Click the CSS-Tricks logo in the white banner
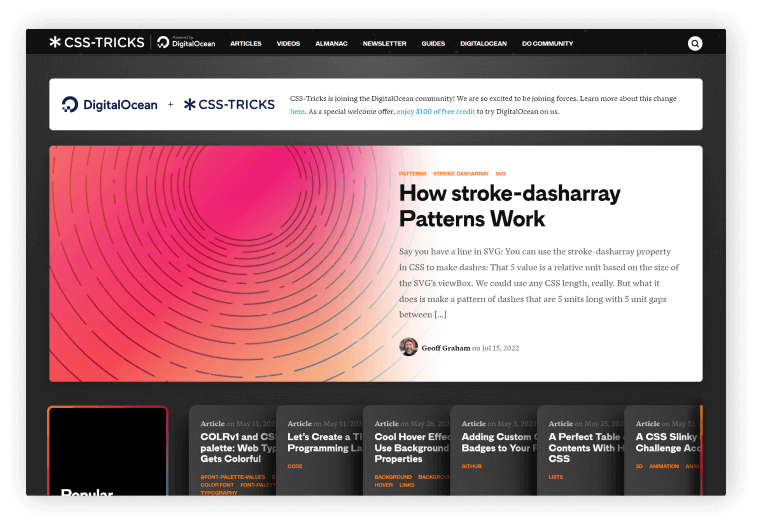 229,104
